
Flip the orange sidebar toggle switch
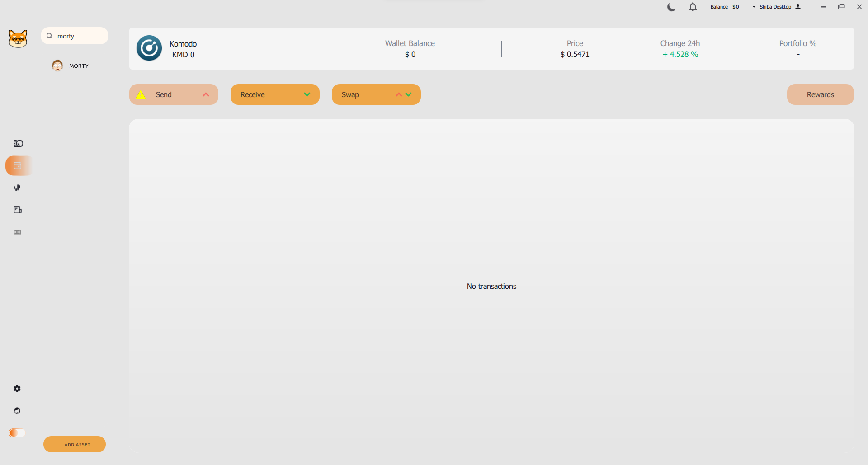[17, 433]
